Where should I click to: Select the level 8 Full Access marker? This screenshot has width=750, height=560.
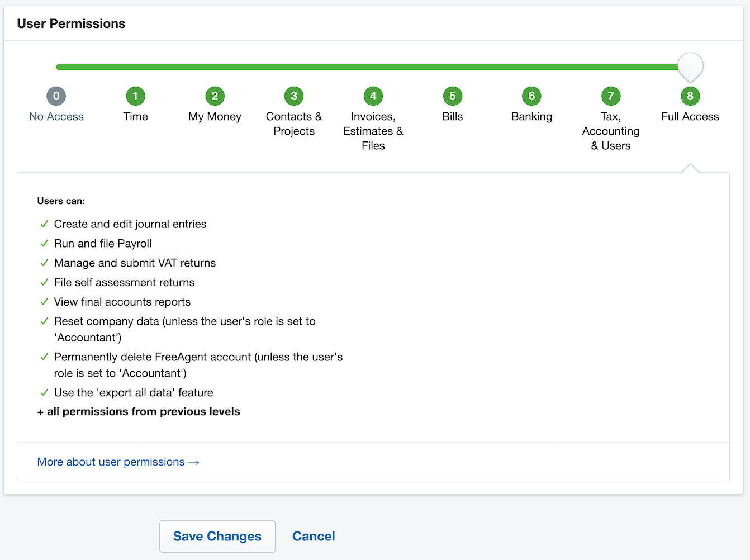coord(690,96)
